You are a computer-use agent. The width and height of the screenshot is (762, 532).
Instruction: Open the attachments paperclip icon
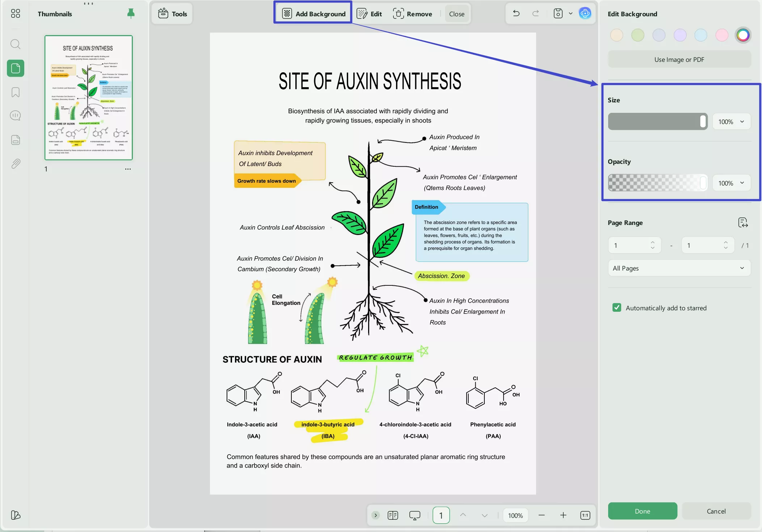[15, 164]
